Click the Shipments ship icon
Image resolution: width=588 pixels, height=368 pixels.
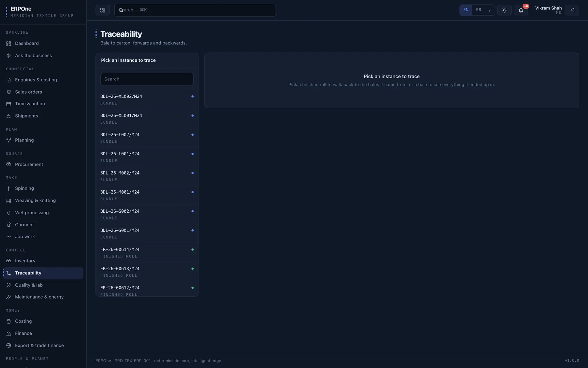click(8, 116)
